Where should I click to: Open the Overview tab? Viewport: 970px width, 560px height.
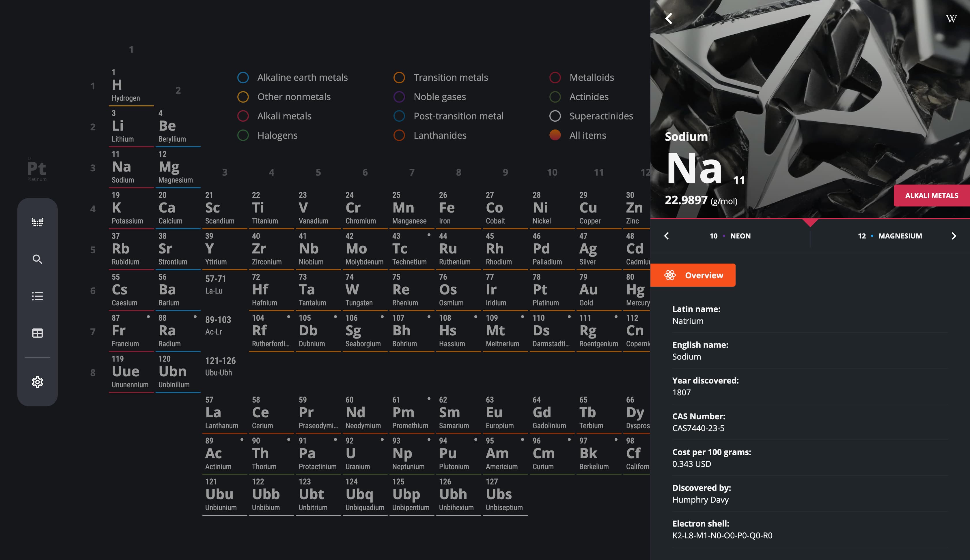coord(693,275)
